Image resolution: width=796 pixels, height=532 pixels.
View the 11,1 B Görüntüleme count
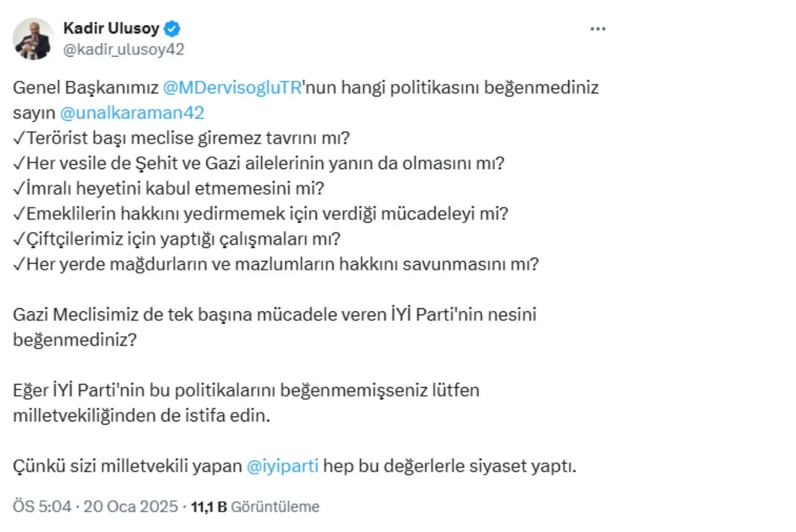tap(255, 507)
